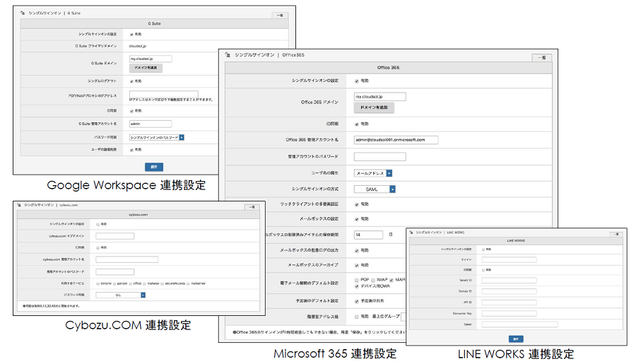Click the cloudsol.jp primary domain text
Image resolution: width=636 pixels, height=364 pixels.
point(138,46)
